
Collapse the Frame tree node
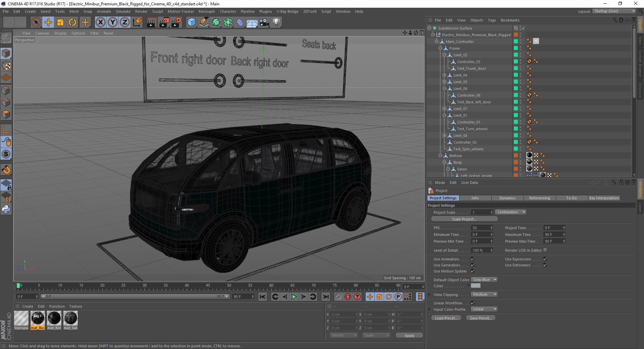440,48
